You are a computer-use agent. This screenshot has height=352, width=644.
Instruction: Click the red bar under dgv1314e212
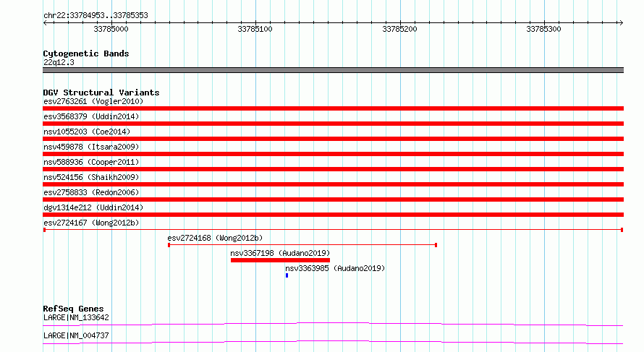pos(333,215)
